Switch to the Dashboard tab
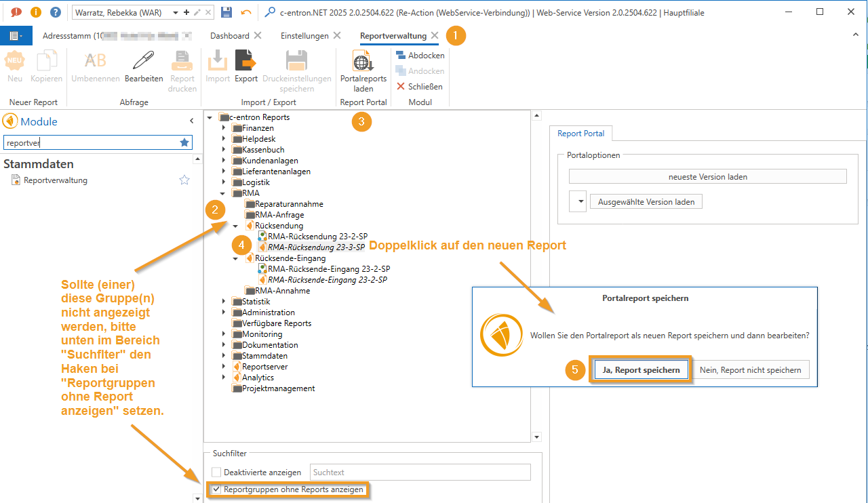Screen dimensions: 868x503 (229, 36)
